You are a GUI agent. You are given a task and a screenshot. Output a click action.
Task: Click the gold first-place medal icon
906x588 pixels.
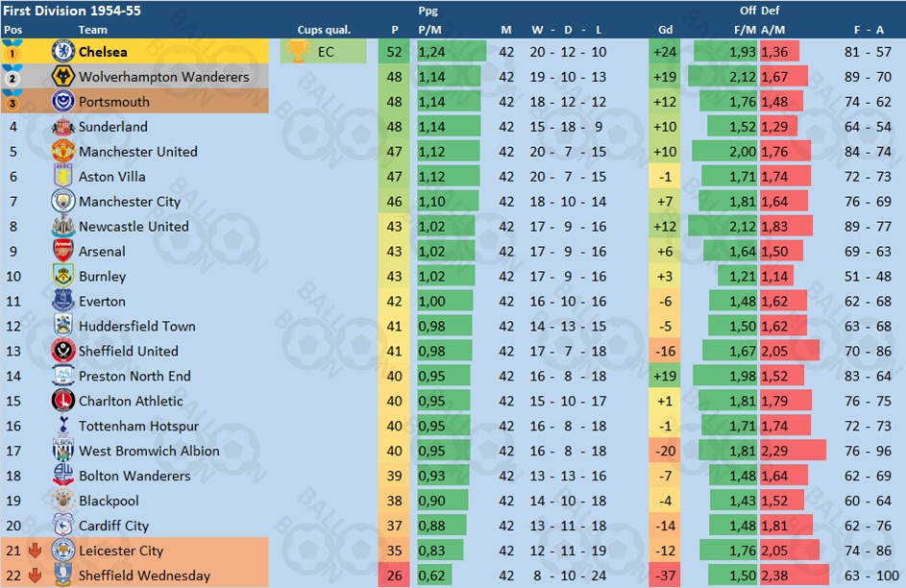point(12,51)
